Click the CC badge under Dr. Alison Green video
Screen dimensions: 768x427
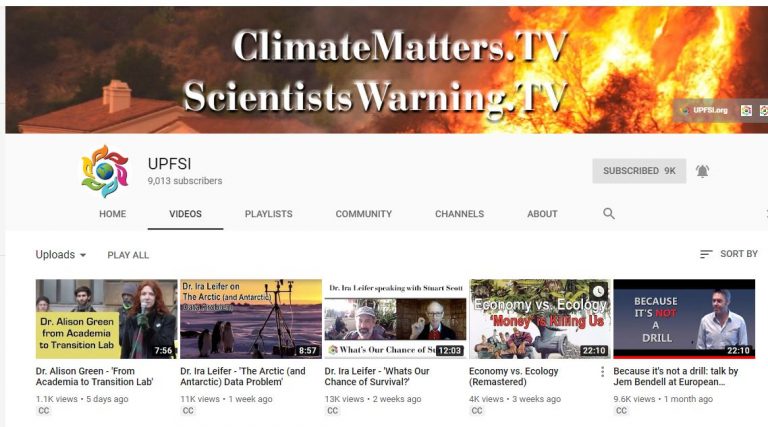[x=44, y=410]
